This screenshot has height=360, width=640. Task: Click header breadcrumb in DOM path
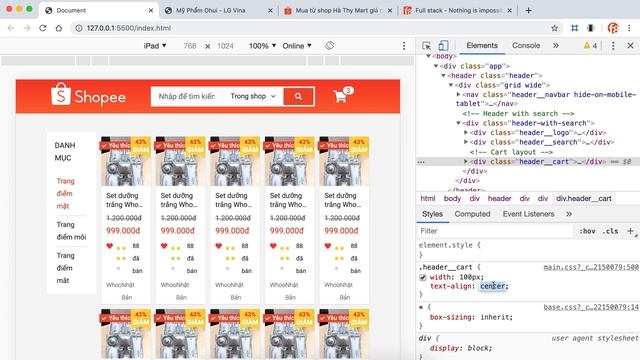500,198
